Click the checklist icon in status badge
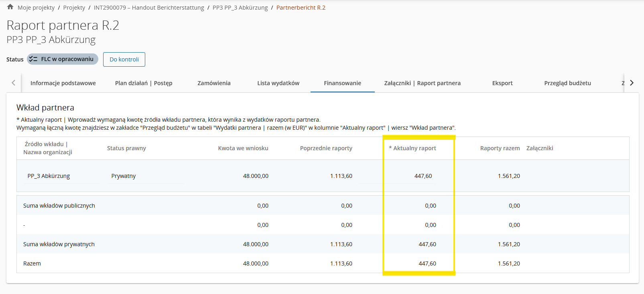 [x=33, y=59]
